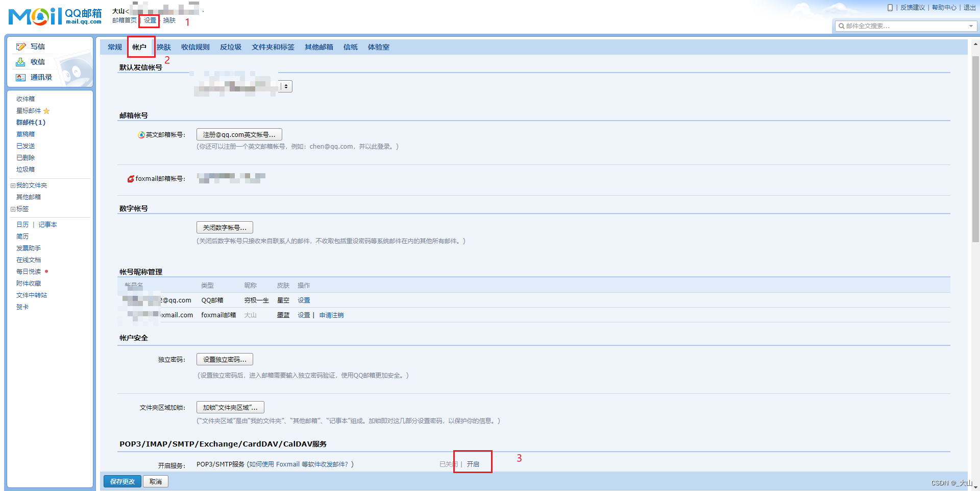Click the pencil icon beside 写信
The width and height of the screenshot is (980, 491).
21,46
